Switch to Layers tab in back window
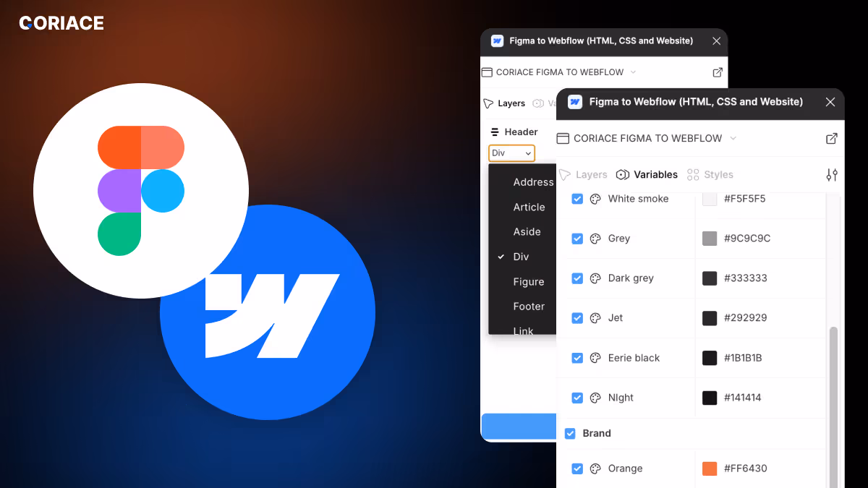 coord(504,103)
